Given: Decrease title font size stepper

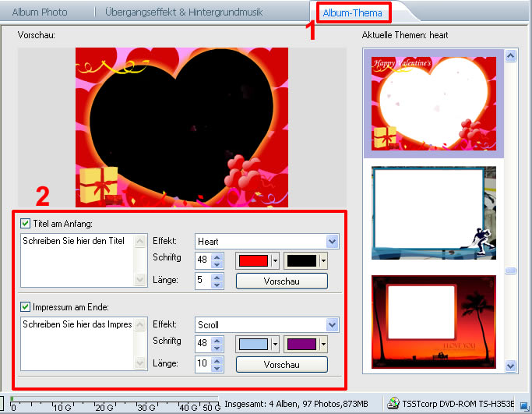Looking at the screenshot, I should (217, 264).
